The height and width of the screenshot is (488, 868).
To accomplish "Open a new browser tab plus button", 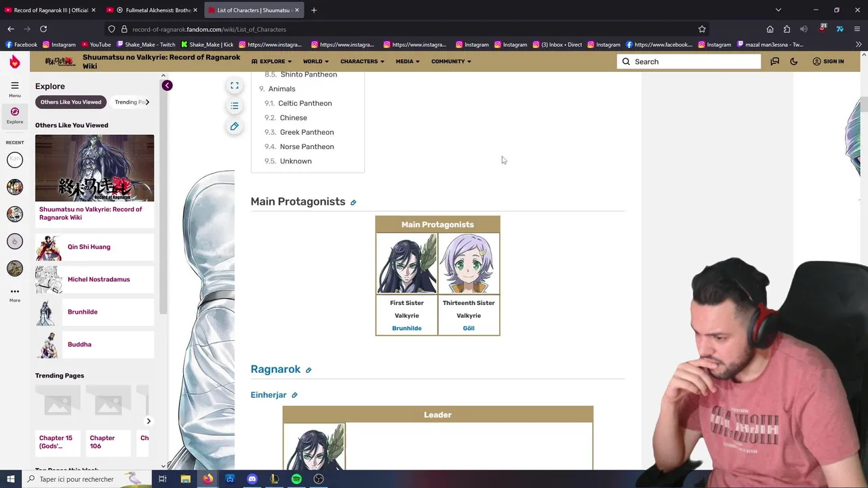I will click(313, 10).
